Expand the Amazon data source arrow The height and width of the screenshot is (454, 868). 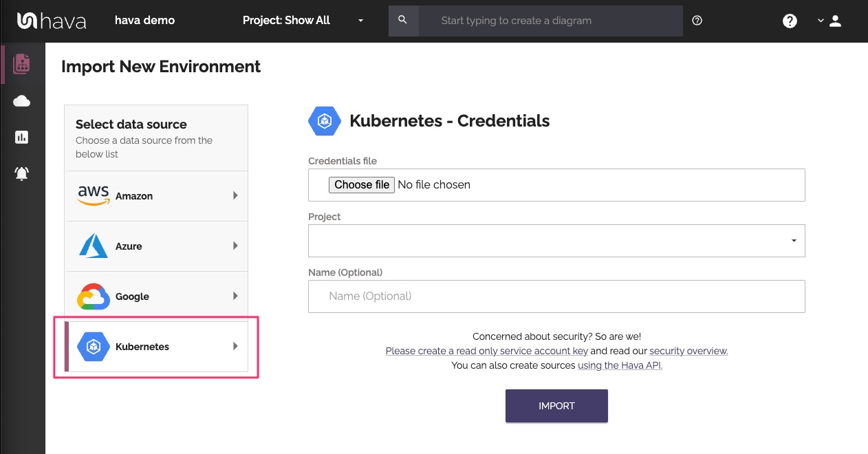(x=235, y=195)
